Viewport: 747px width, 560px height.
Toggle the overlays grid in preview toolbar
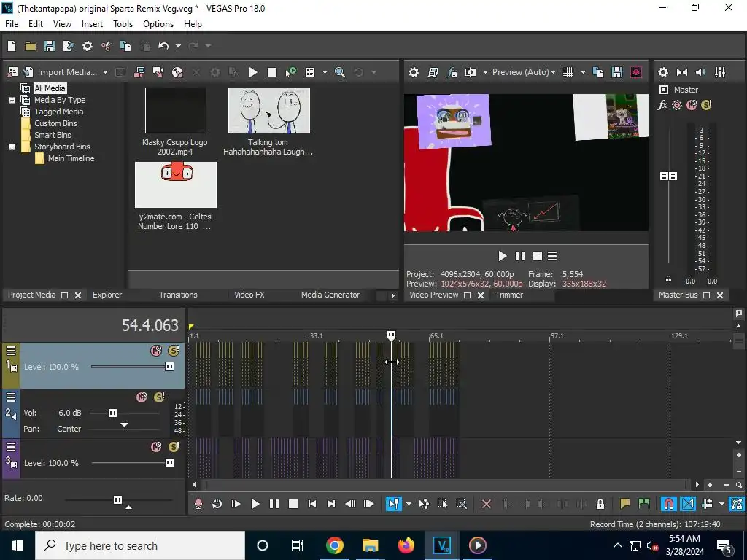click(x=568, y=72)
